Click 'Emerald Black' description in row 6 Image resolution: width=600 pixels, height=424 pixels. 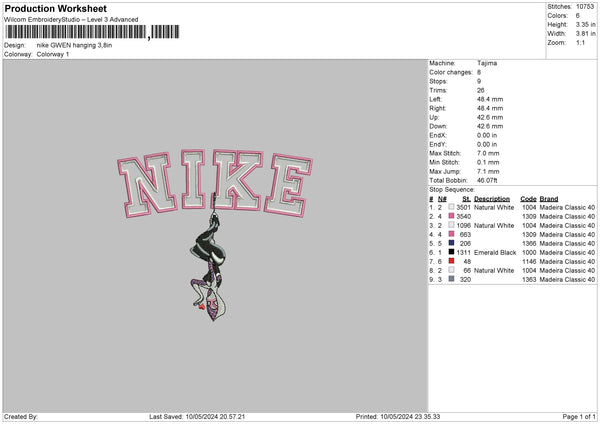[495, 253]
